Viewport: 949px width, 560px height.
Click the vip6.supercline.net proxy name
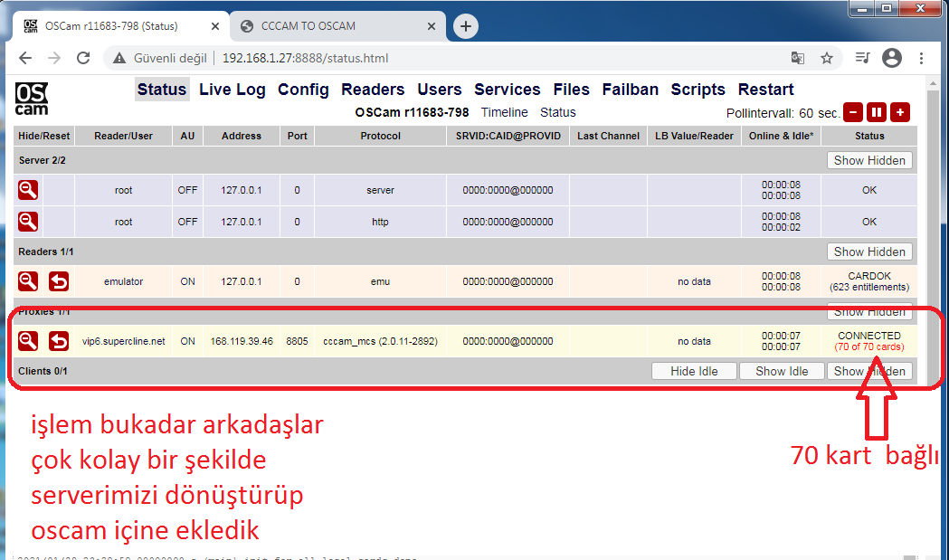point(123,341)
